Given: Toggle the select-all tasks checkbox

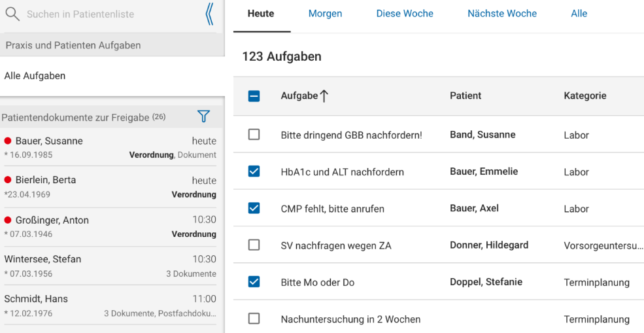Looking at the screenshot, I should point(254,96).
